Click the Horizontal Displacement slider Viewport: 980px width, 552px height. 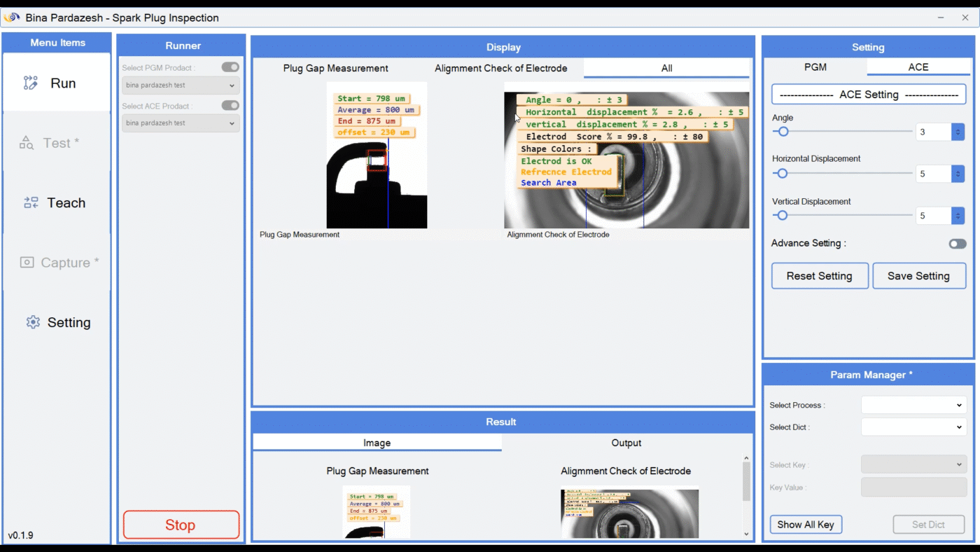842,174
